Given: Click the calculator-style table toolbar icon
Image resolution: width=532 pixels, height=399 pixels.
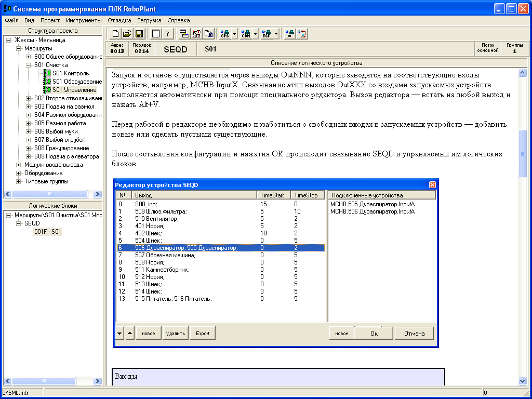Looking at the screenshot, I should pyautogui.click(x=155, y=34).
